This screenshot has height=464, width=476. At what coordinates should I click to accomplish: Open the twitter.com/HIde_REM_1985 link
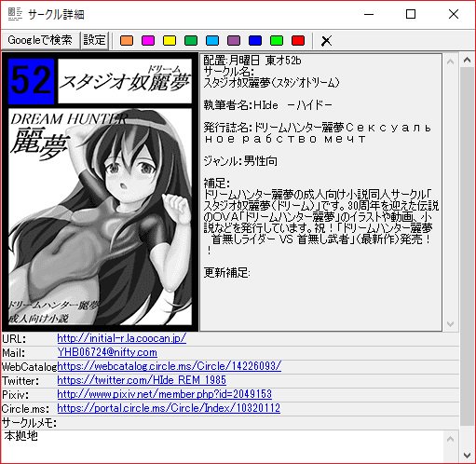[142, 380]
